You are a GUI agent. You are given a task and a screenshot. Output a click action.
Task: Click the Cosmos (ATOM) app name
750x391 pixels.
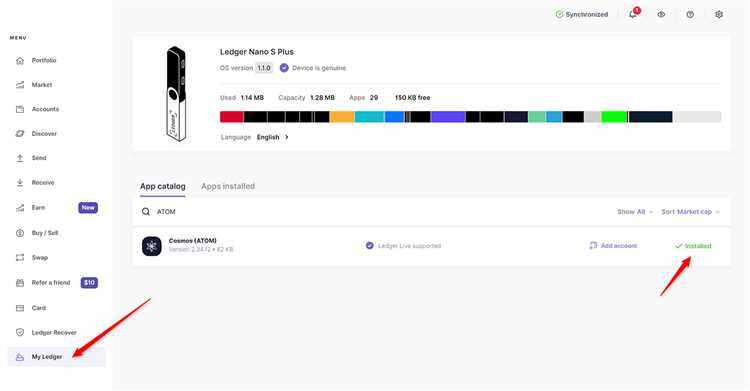pyautogui.click(x=192, y=241)
